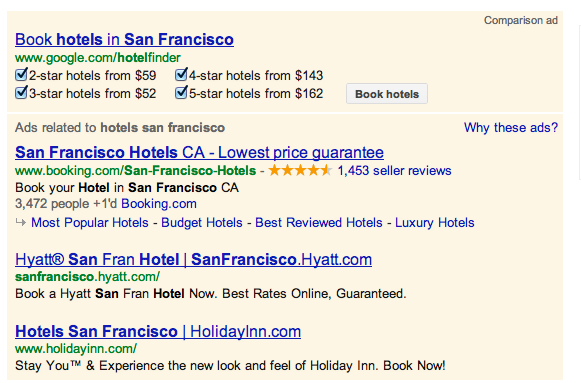581x383 pixels.
Task: Open the Best Reviewed Hotels sitelink
Action: pos(319,223)
